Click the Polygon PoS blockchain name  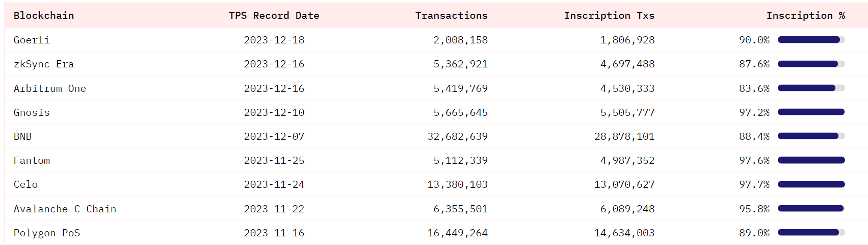point(47,233)
